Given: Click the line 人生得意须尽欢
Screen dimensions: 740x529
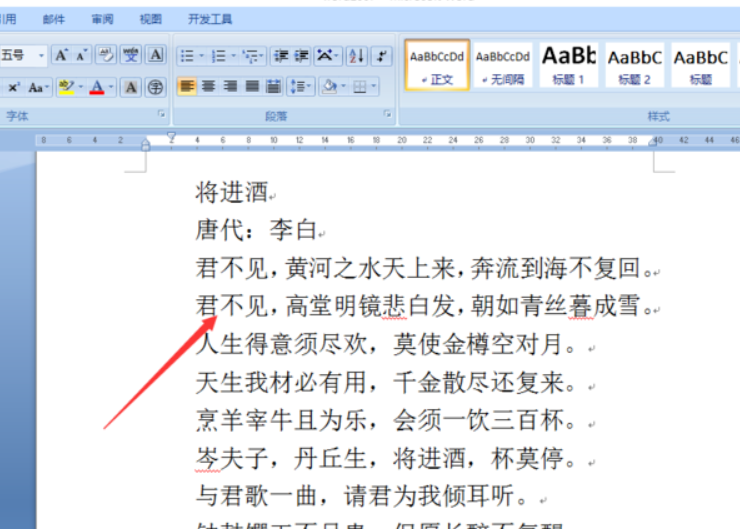Looking at the screenshot, I should 386,344.
